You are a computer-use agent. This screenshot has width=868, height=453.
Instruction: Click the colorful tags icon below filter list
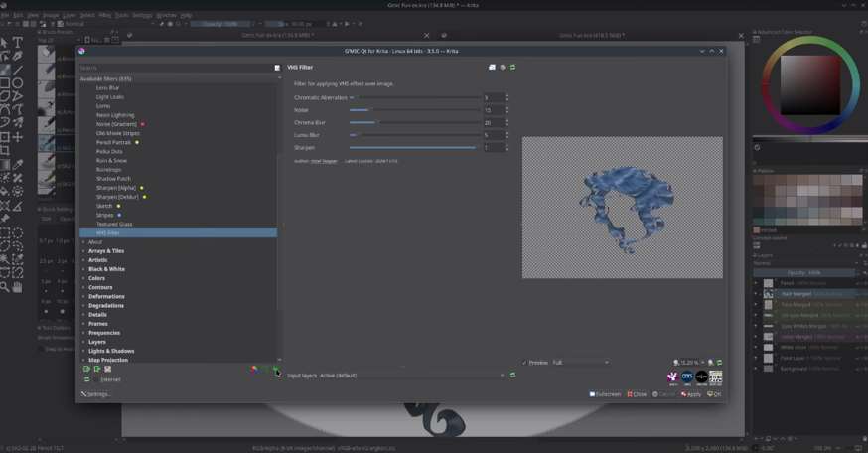254,369
